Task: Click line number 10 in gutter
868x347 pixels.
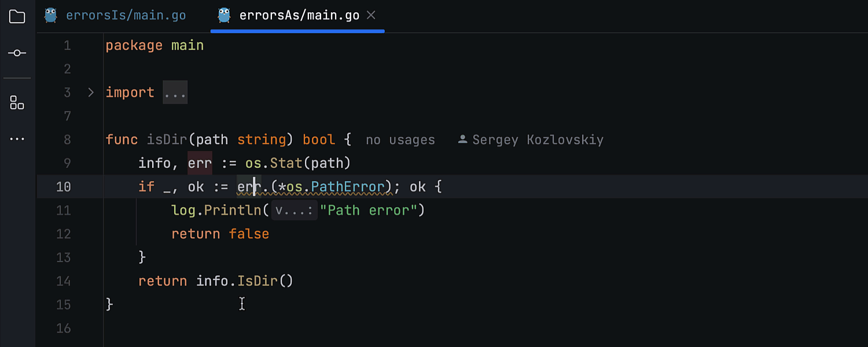Action: 64,187
